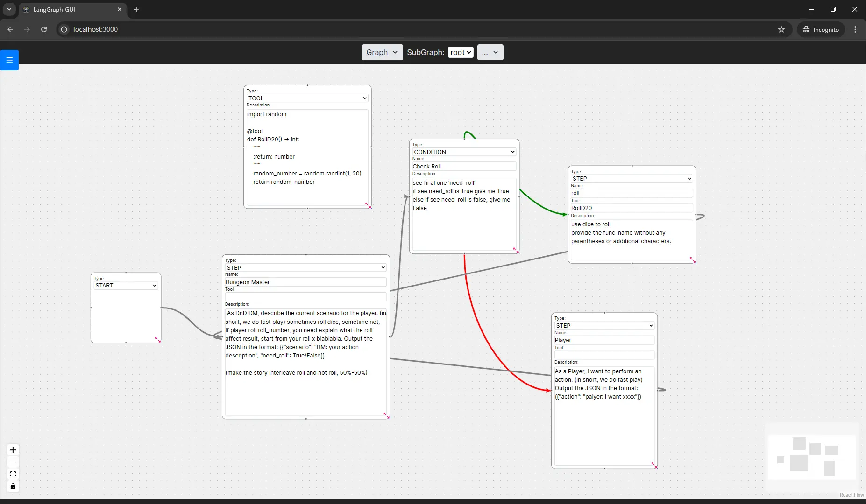866x504 pixels.
Task: Fit the graph to the viewport
Action: tap(13, 474)
